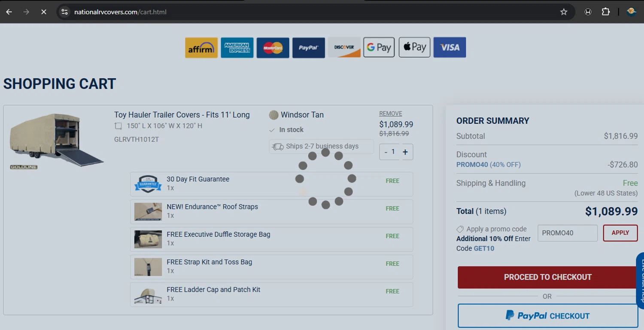
Task: Click the Google Pay logo
Action: pyautogui.click(x=379, y=47)
